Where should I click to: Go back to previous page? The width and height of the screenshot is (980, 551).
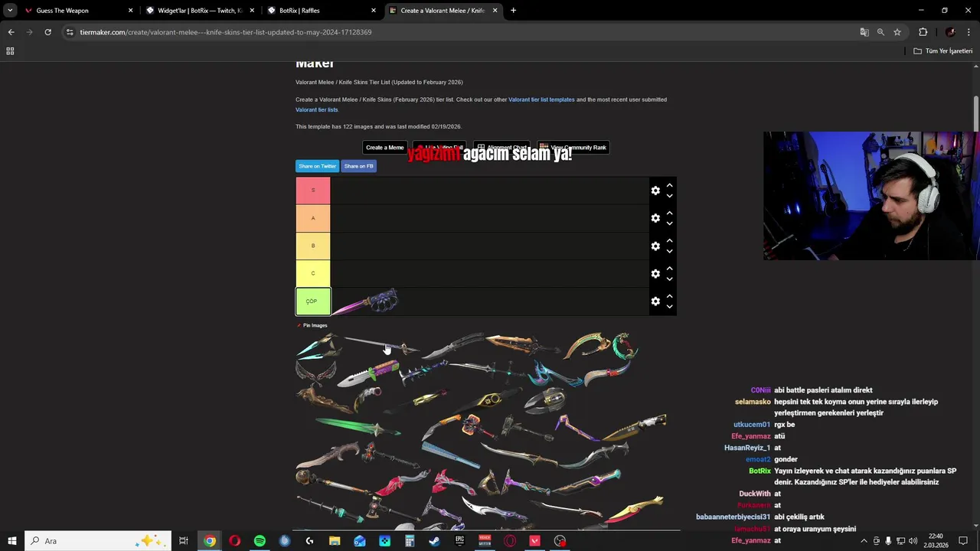click(x=11, y=32)
